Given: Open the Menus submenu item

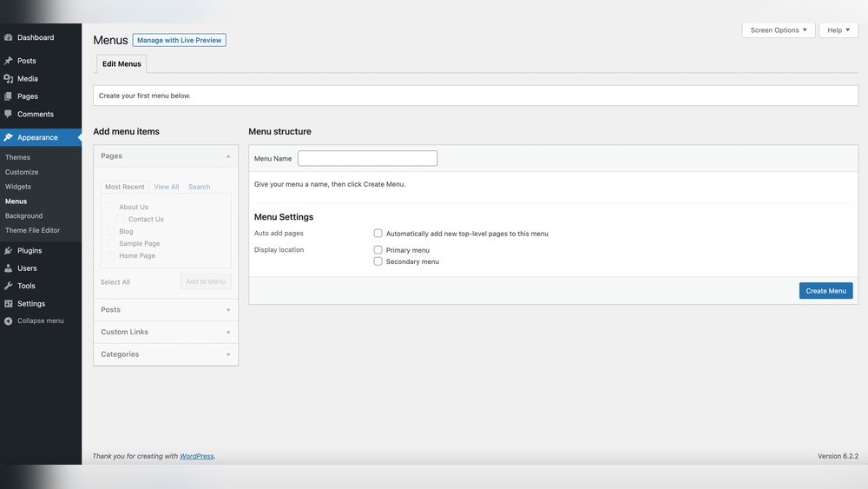Looking at the screenshot, I should point(16,202).
